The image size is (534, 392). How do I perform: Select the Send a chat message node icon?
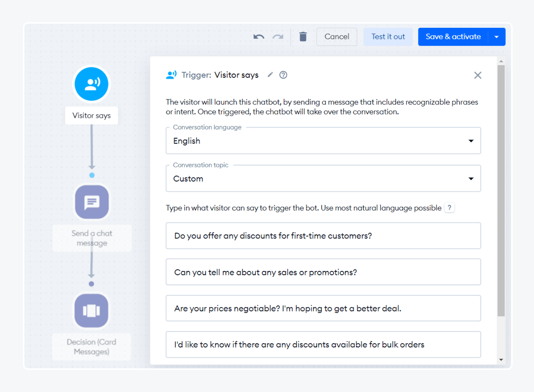(x=92, y=202)
